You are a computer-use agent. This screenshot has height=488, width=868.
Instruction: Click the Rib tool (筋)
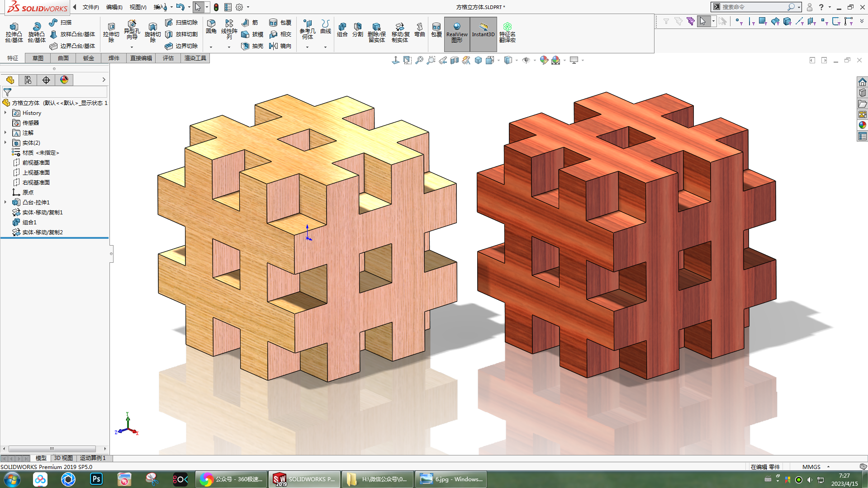coord(250,22)
